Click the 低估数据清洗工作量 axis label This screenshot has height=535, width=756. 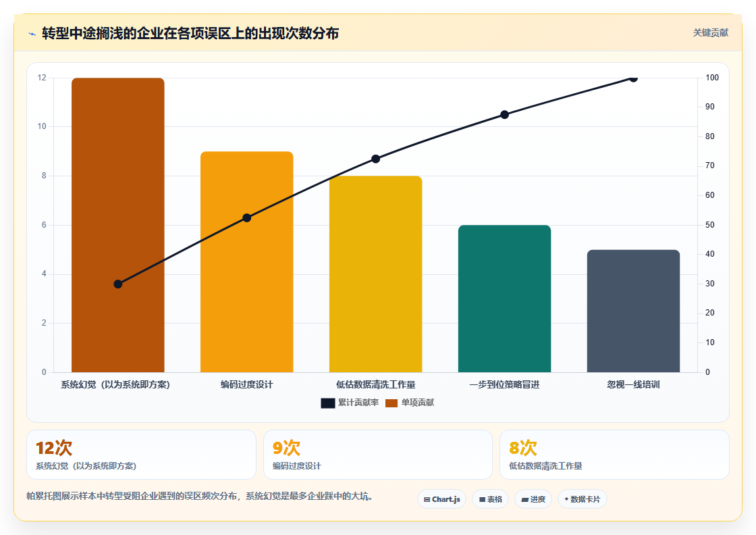[x=375, y=385]
